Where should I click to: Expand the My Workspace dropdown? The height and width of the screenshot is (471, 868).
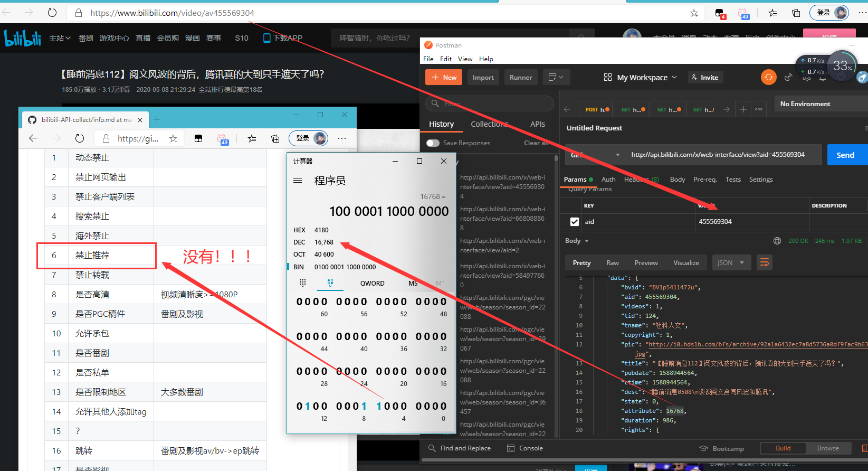[640, 77]
